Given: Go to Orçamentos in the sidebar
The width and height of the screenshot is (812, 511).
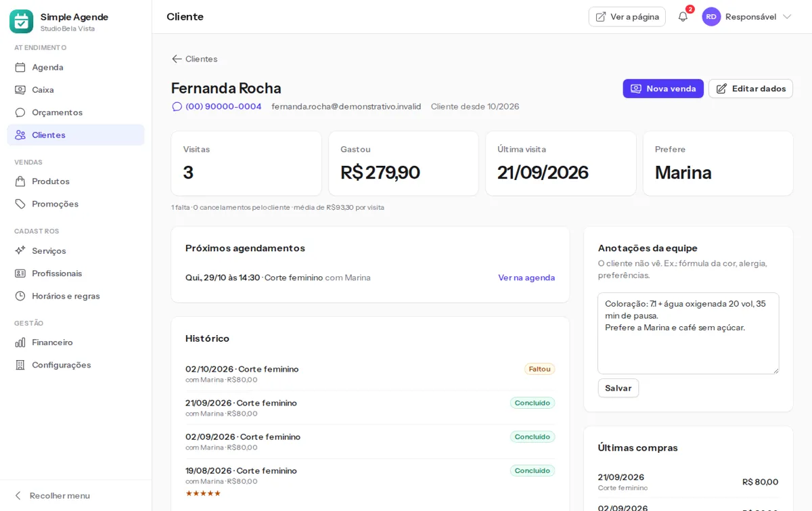Looking at the screenshot, I should coord(76,112).
